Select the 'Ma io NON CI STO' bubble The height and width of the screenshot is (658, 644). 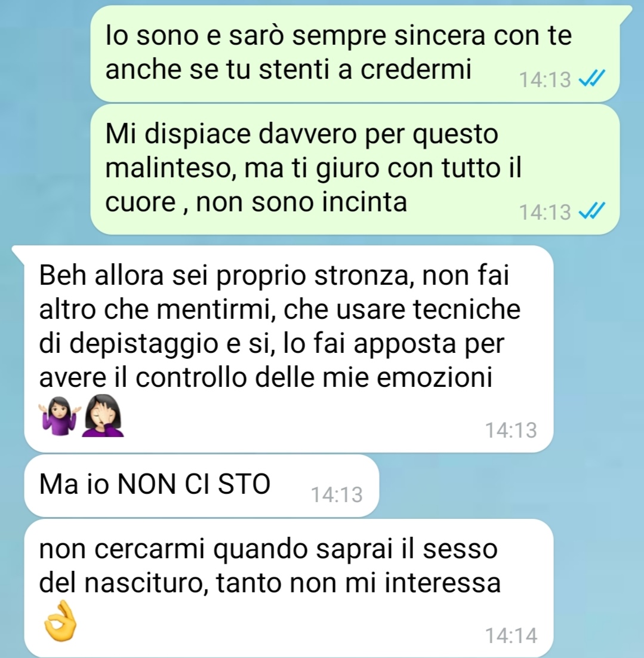(202, 485)
